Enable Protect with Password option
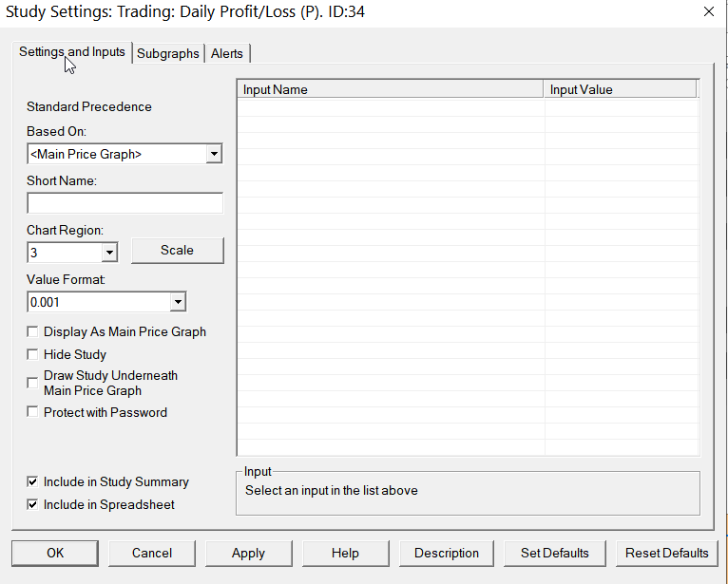Image resolution: width=728 pixels, height=584 pixels. (x=34, y=412)
